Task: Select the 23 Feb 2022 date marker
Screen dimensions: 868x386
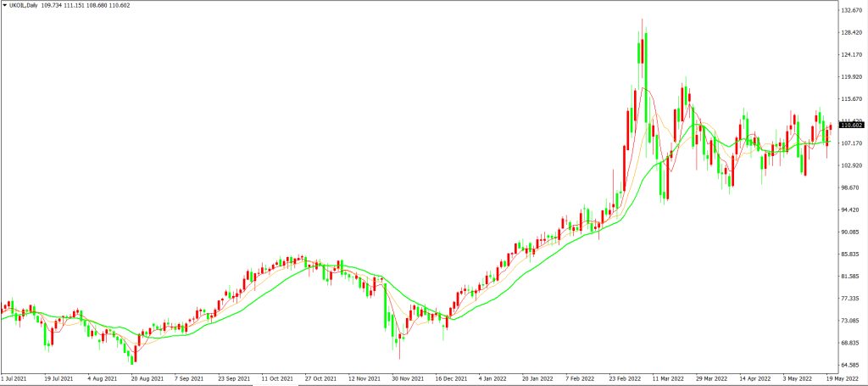Action: click(623, 379)
